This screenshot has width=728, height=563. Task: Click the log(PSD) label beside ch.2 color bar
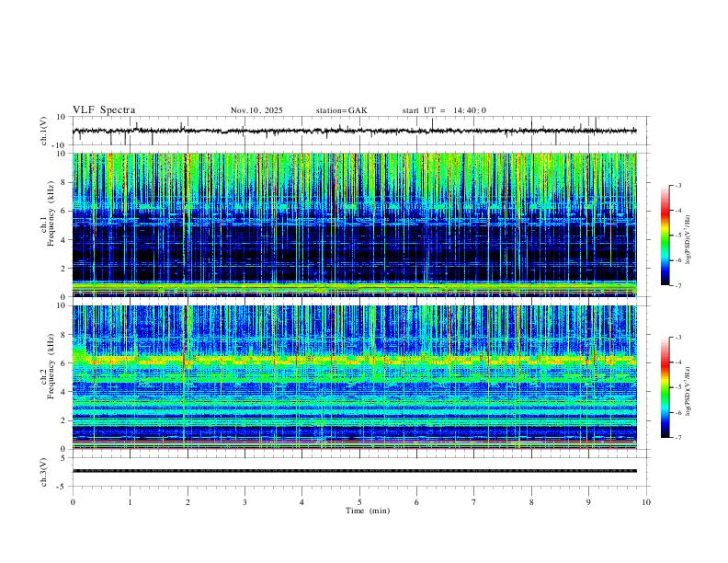click(688, 391)
